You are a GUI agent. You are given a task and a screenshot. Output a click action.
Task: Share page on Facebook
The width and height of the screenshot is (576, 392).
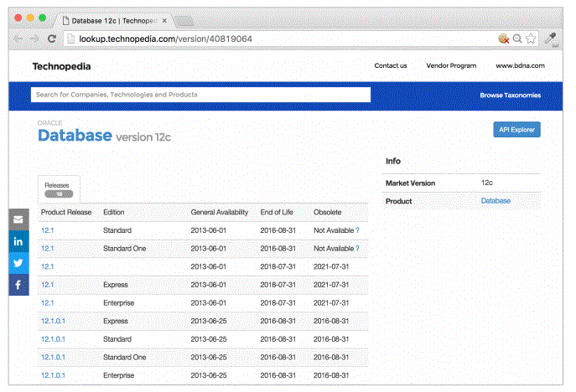(x=18, y=285)
